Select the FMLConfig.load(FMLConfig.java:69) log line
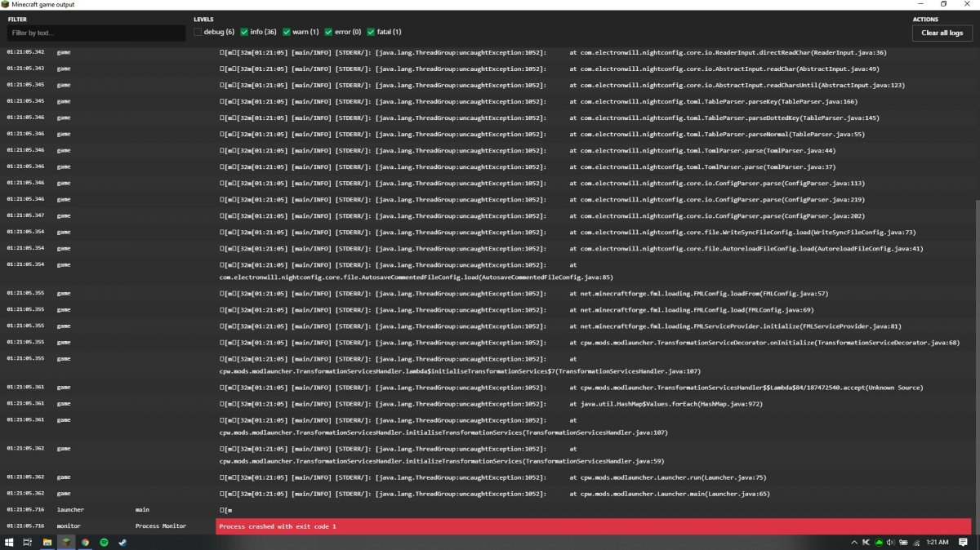Image resolution: width=980 pixels, height=550 pixels. tap(486, 309)
